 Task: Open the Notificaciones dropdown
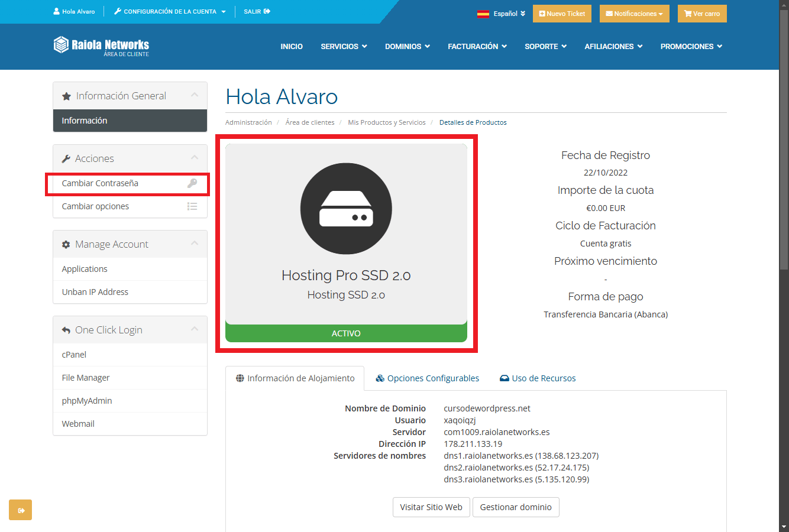pyautogui.click(x=634, y=14)
